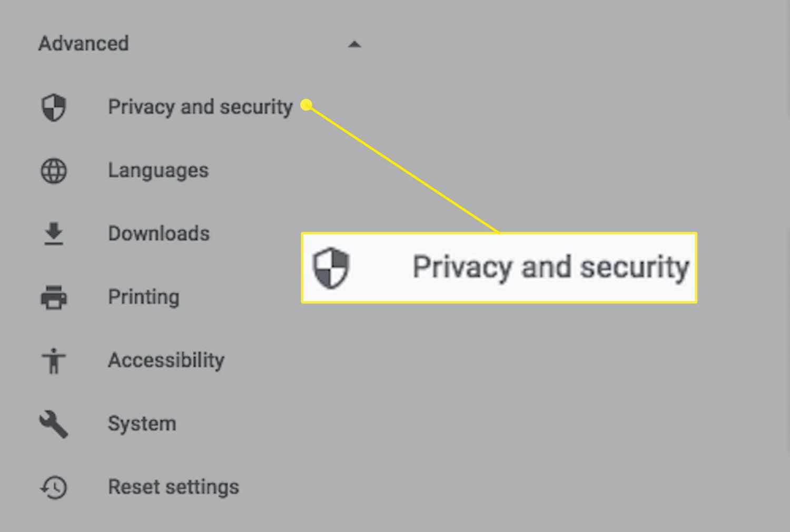Click the yellow dot next to Privacy and security

306,105
